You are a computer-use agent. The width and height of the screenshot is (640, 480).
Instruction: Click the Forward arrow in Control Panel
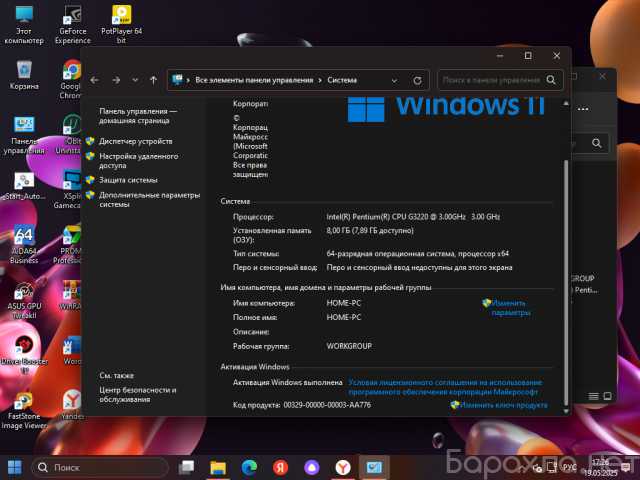pos(116,80)
